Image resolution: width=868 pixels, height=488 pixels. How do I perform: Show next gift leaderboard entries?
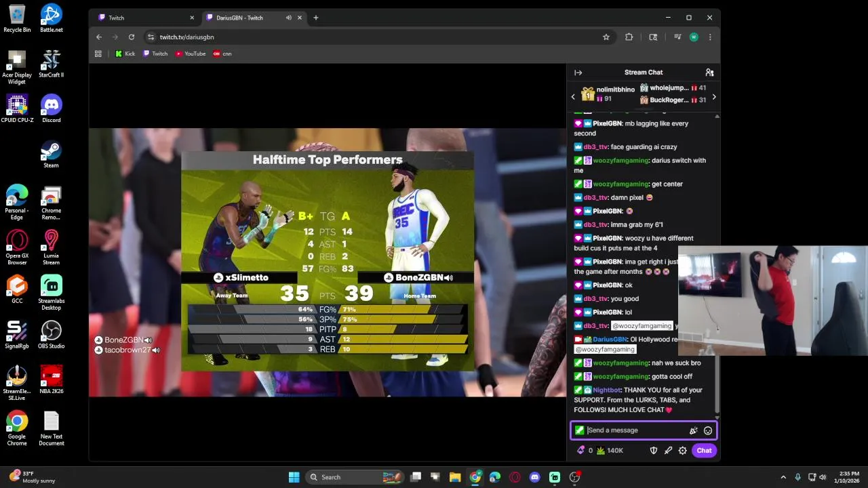click(x=713, y=97)
